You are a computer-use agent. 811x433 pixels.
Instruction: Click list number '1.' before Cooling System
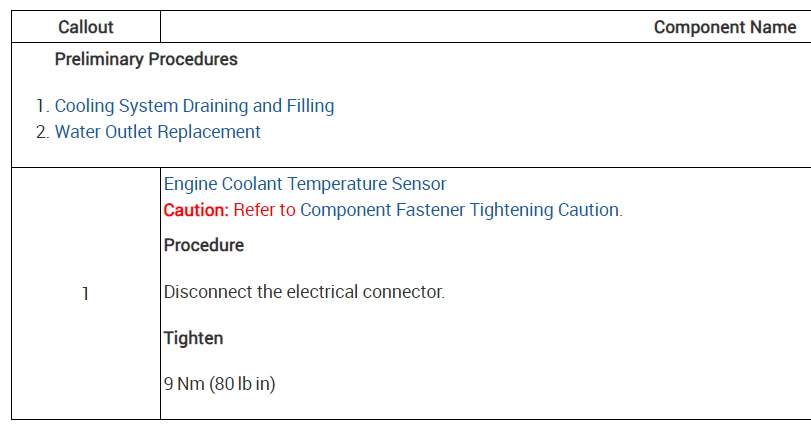click(42, 106)
